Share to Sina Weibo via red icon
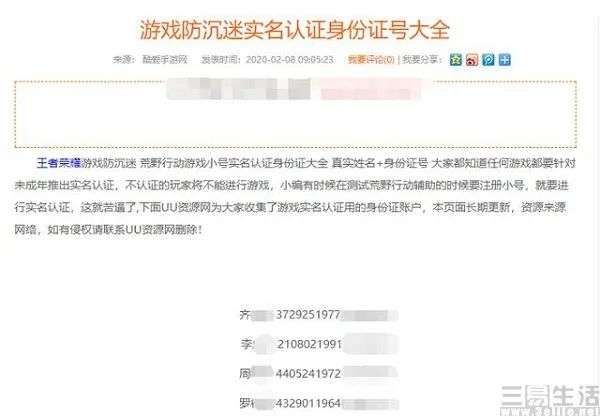Viewport: 600px width, 416px height. (x=472, y=60)
